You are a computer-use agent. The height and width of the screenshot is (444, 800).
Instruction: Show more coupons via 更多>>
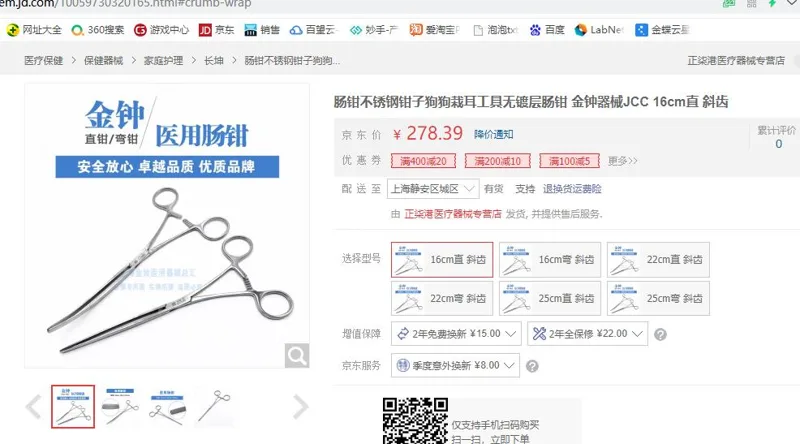pos(622,161)
